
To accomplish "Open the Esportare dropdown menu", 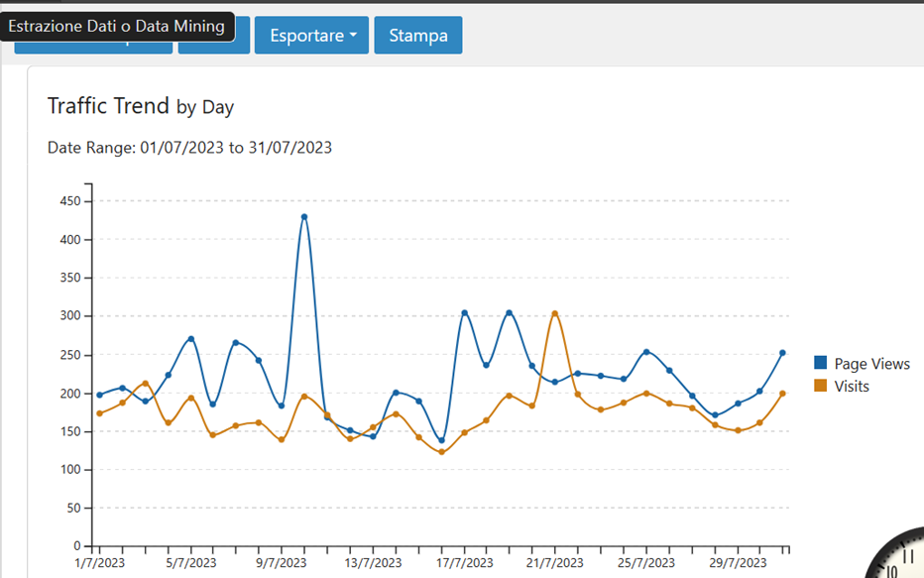I will click(x=311, y=36).
